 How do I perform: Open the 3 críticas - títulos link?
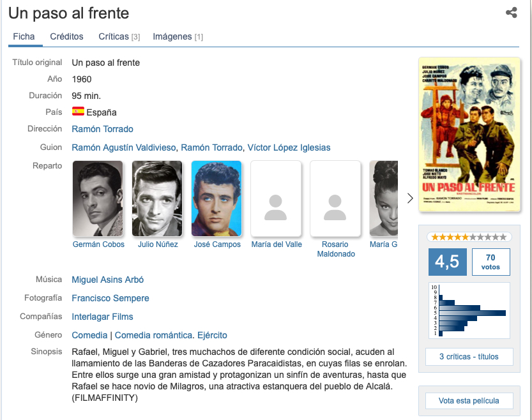(x=469, y=357)
